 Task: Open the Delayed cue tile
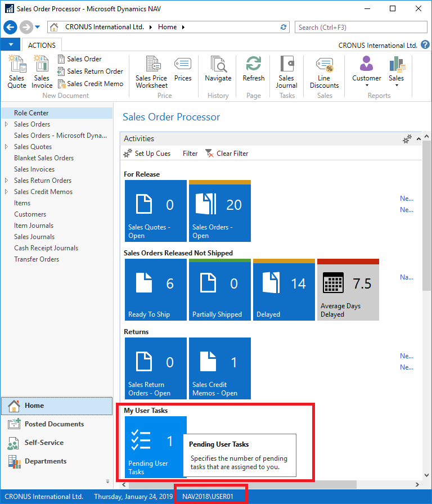284,290
